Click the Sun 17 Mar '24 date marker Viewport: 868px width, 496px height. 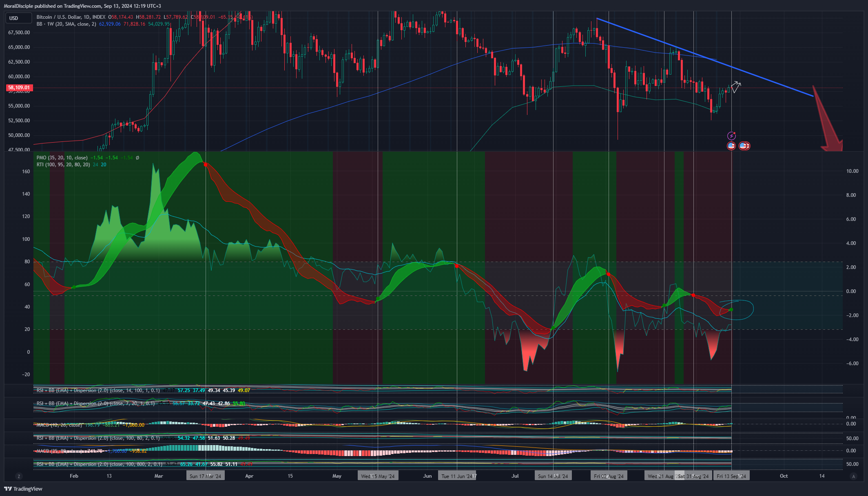point(205,476)
